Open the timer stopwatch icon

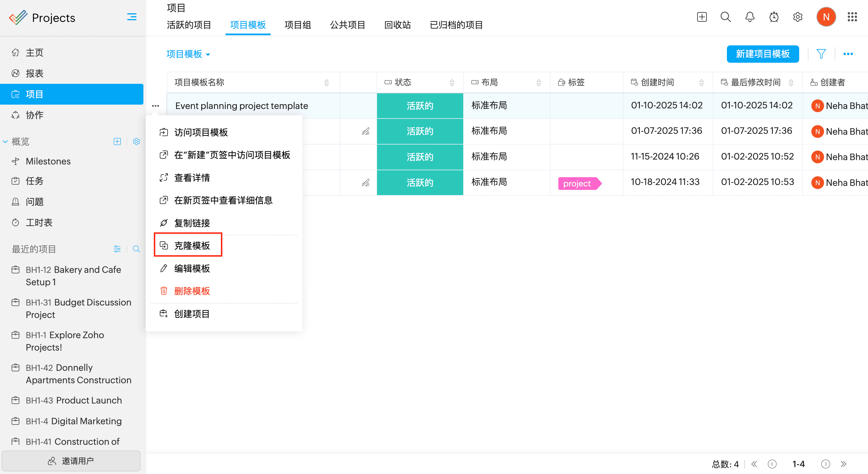[774, 17]
